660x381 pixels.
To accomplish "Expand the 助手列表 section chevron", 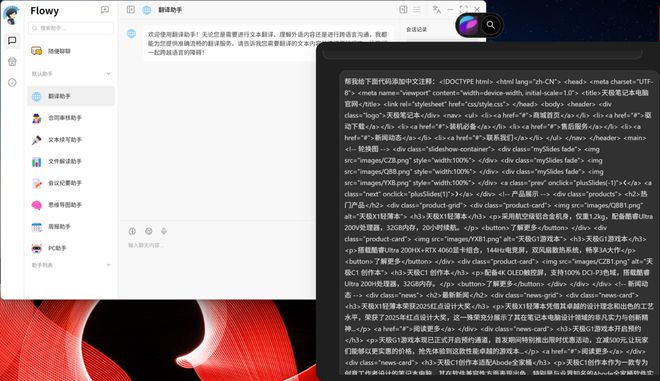I will click(108, 265).
